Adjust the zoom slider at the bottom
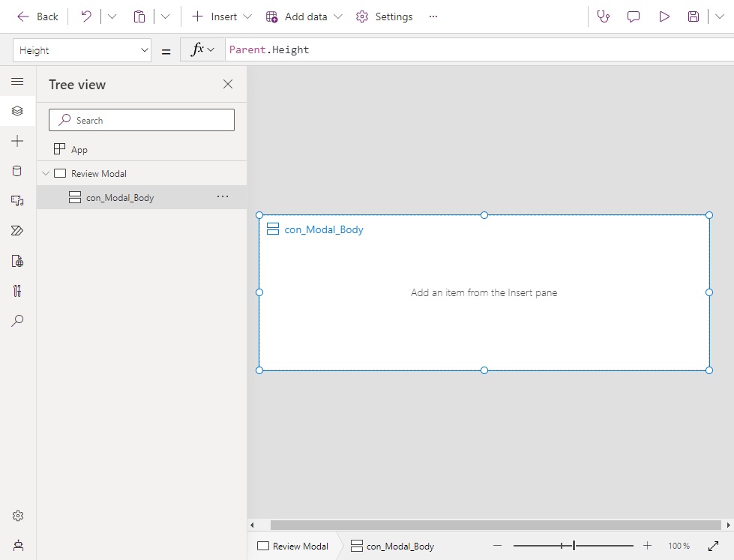 [572, 545]
